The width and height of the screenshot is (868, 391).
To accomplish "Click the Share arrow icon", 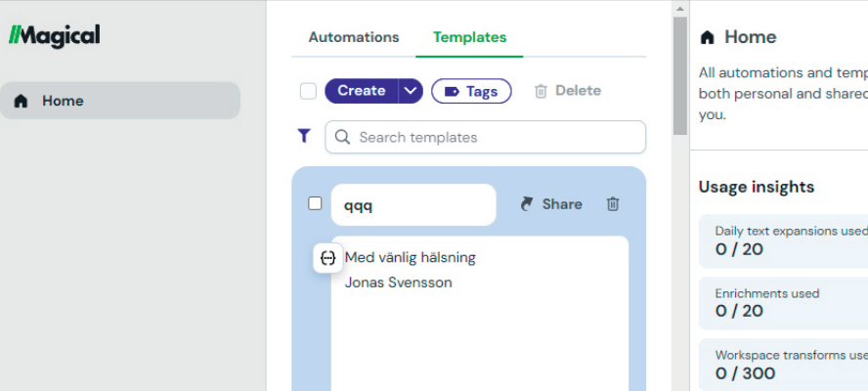I will tap(527, 204).
